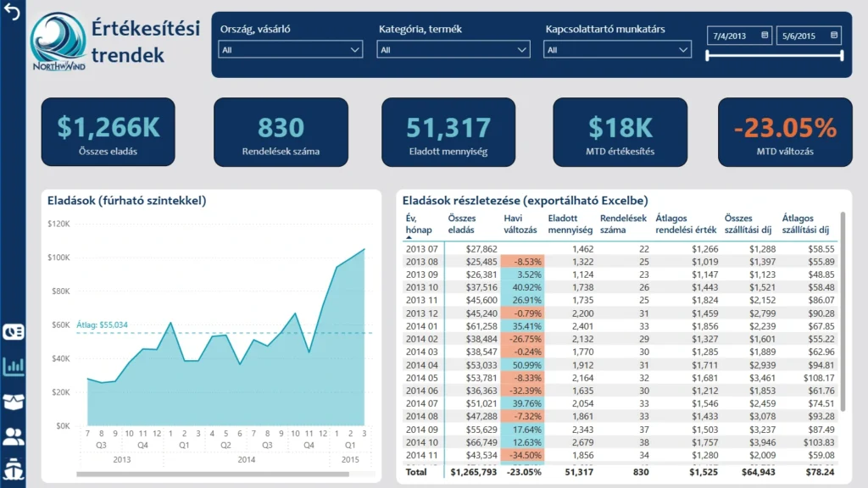Screen dimensions: 868x488
Task: Expand the Ország, vásárló dropdown
Action: 290,50
